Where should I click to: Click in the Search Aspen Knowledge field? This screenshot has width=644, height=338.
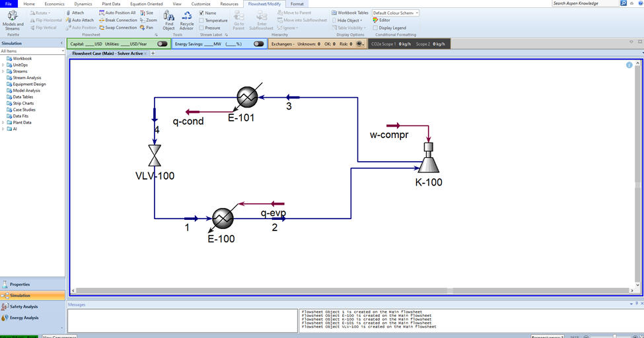point(585,3)
